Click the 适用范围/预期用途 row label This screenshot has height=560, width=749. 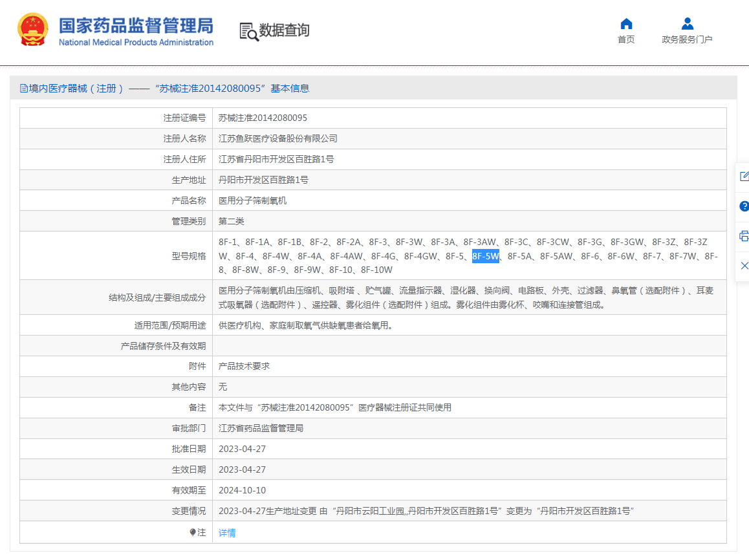click(x=170, y=325)
